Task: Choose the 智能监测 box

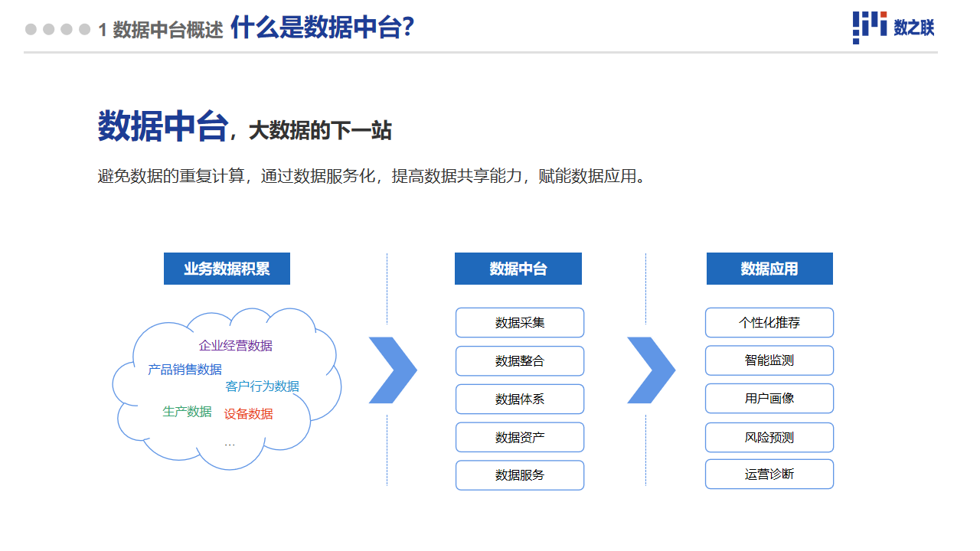Action: pos(769,360)
